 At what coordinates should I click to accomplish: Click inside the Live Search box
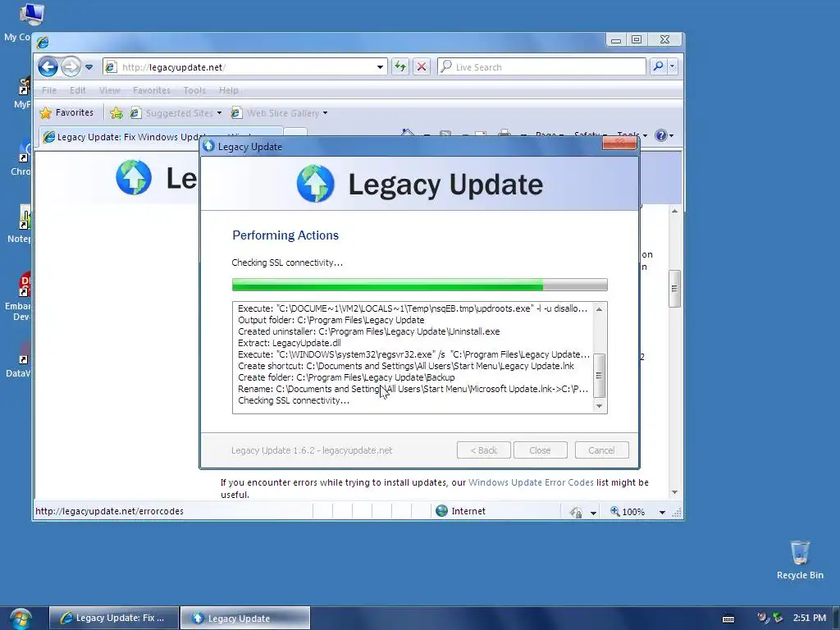coord(541,67)
